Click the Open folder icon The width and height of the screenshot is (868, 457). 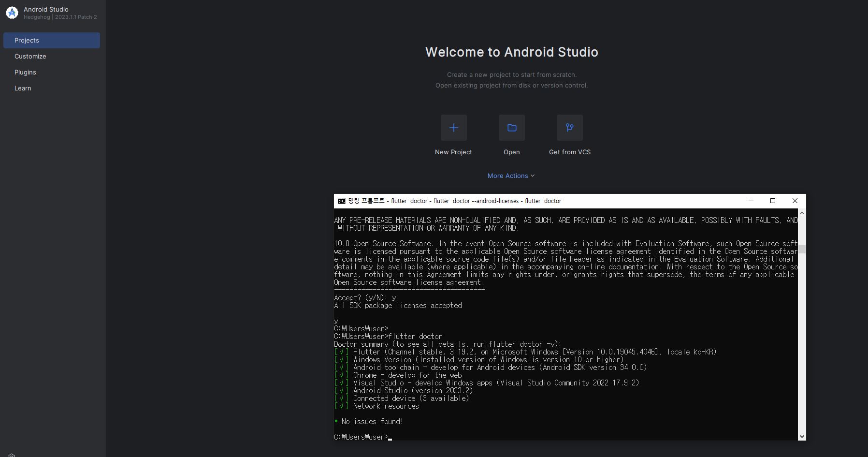coord(511,128)
